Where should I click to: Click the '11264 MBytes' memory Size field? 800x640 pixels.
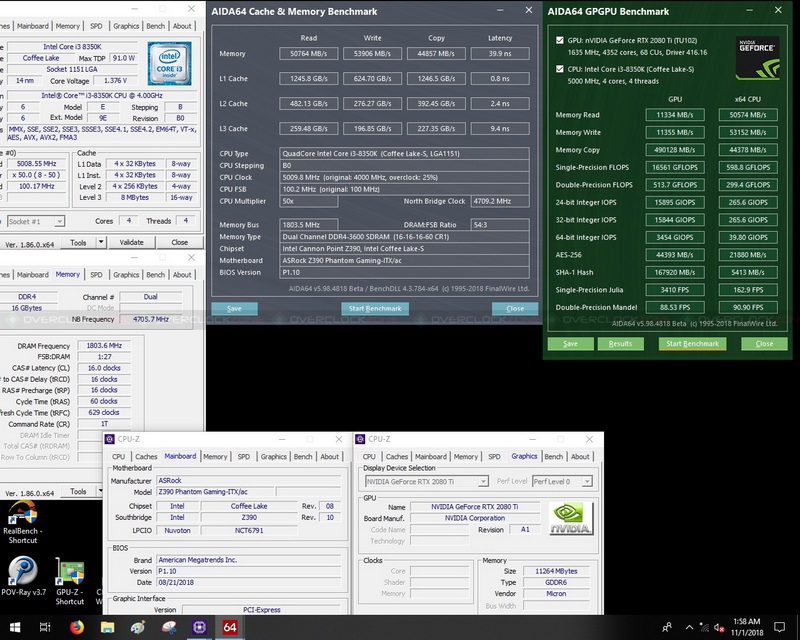pyautogui.click(x=556, y=571)
